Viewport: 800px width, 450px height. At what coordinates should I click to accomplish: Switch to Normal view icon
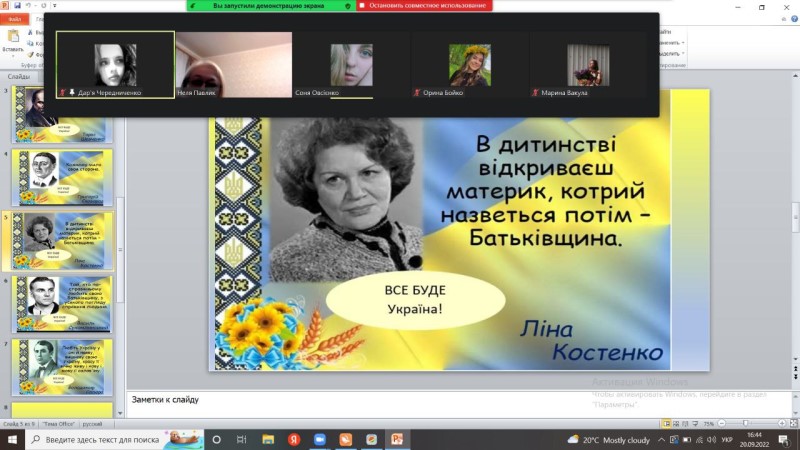[666, 423]
